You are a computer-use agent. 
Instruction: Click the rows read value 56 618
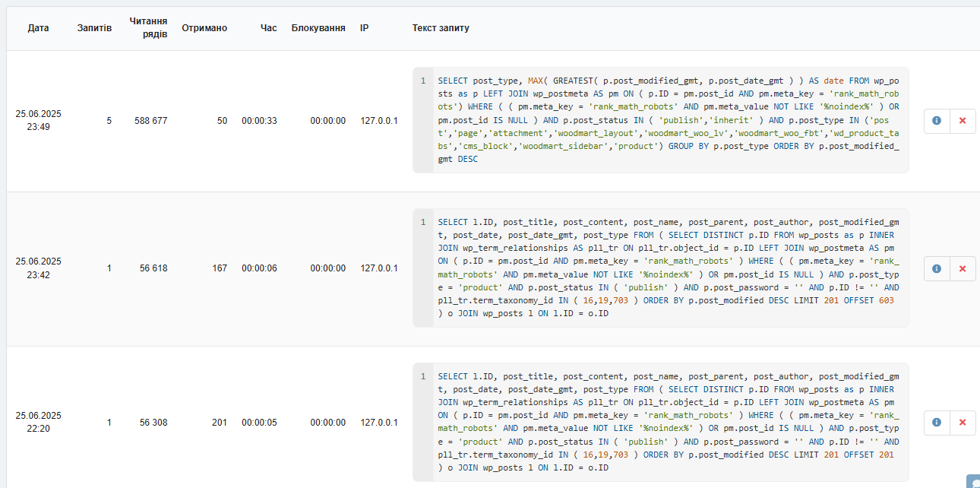[153, 268]
